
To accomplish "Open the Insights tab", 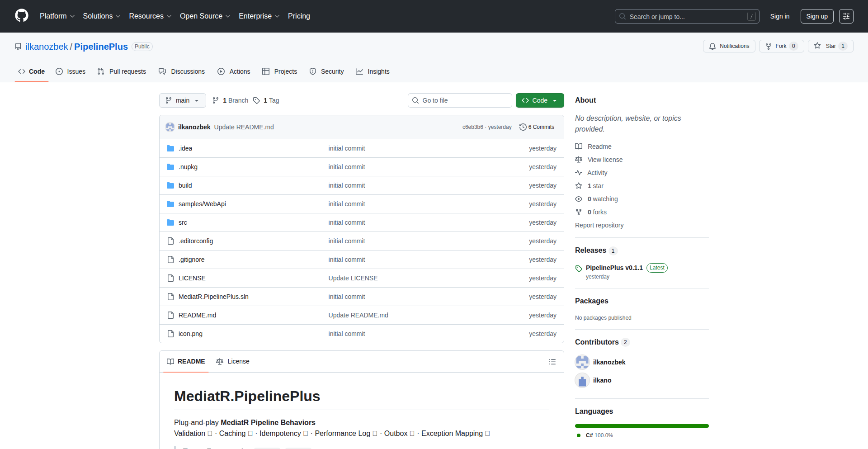I will point(373,71).
